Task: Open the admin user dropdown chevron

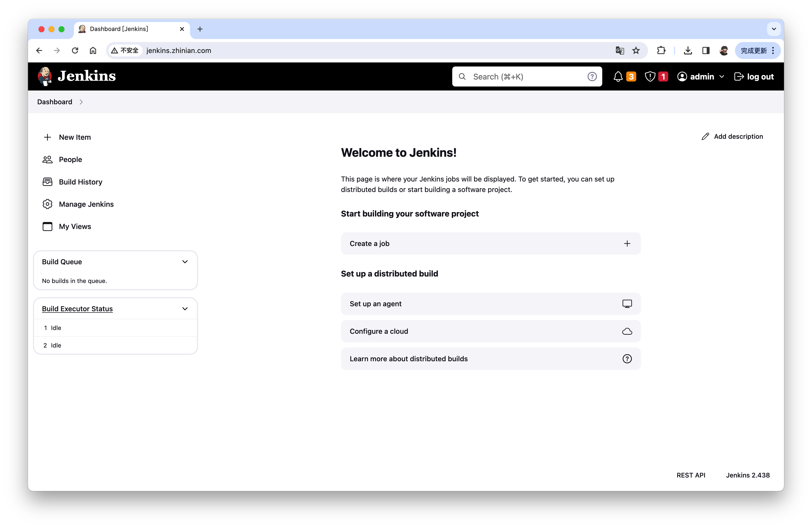Action: tap(721, 77)
